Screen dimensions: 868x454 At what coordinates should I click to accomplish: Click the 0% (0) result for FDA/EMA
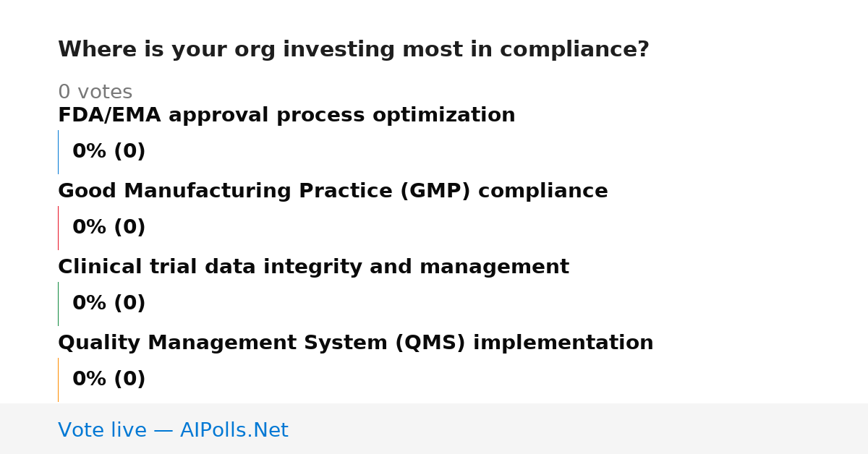pyautogui.click(x=109, y=152)
